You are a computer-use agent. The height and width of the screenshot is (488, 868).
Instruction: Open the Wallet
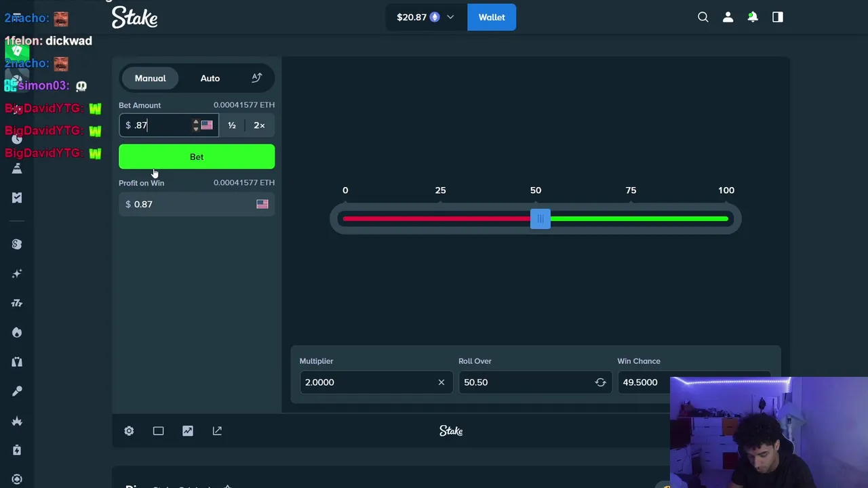point(492,17)
